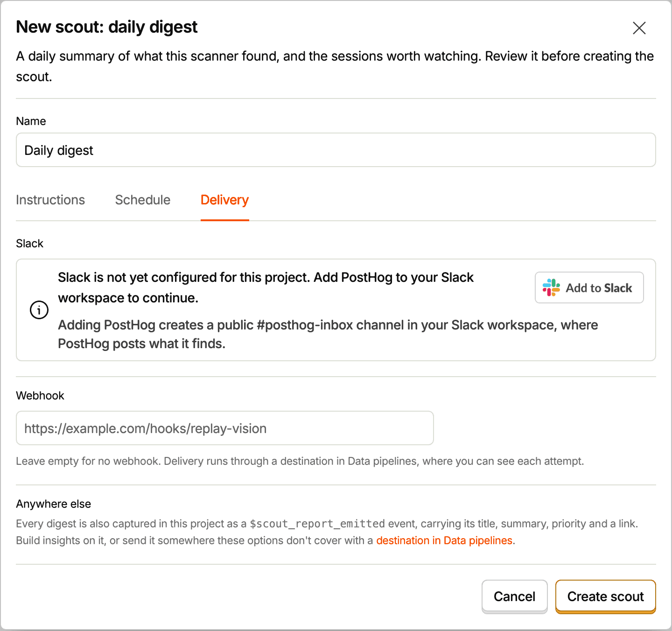Click the $scout_report_emitted event text
672x631 pixels.
[x=317, y=524]
